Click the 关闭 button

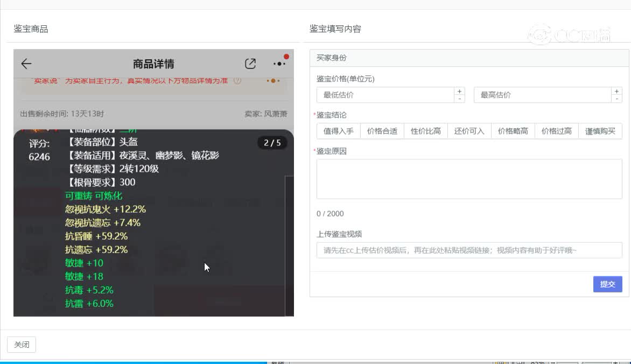point(22,345)
